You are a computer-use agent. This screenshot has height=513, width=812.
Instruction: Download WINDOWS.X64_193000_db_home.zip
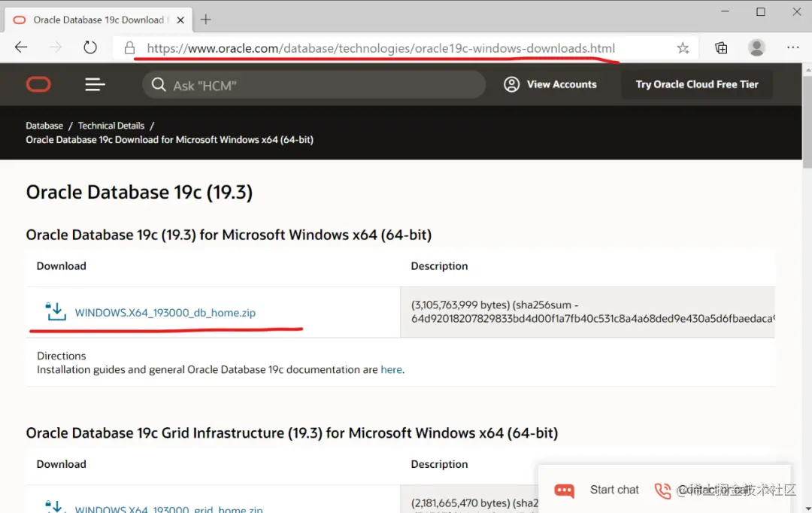pyautogui.click(x=165, y=313)
